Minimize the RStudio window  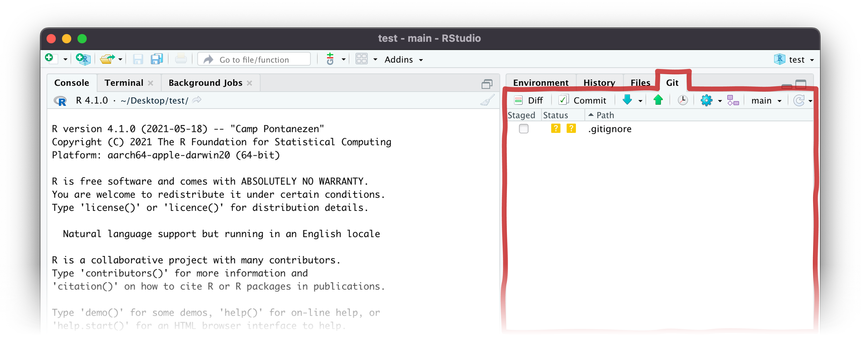click(x=67, y=39)
